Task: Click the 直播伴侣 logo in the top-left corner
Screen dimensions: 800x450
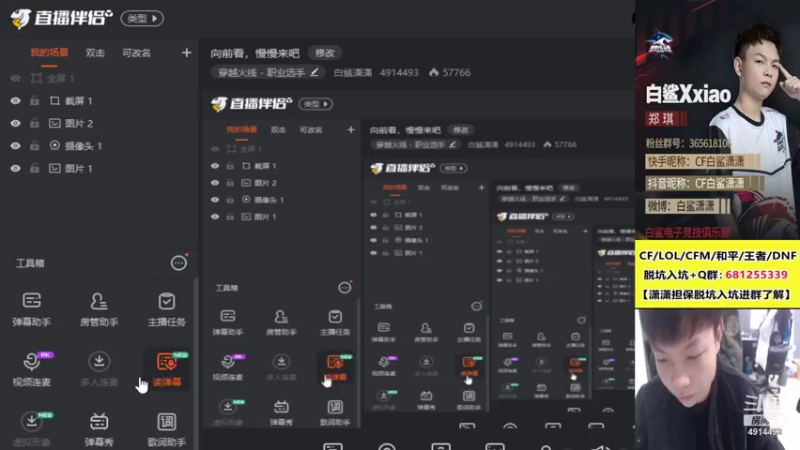Action: click(x=61, y=18)
